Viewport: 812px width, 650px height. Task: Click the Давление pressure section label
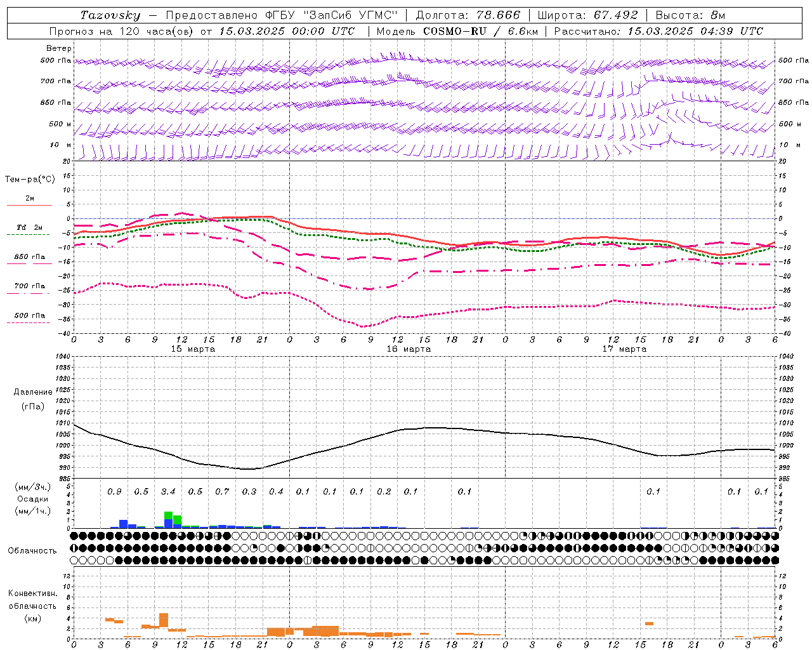pyautogui.click(x=33, y=392)
